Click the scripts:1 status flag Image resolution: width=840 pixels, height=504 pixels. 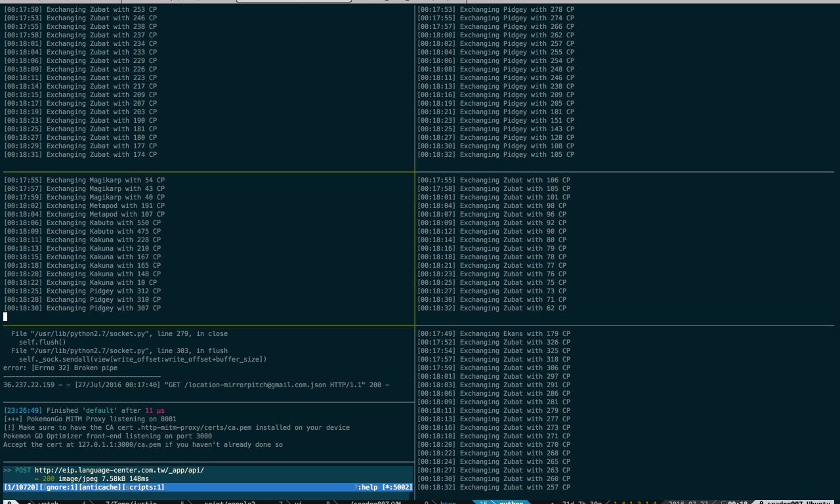click(143, 487)
